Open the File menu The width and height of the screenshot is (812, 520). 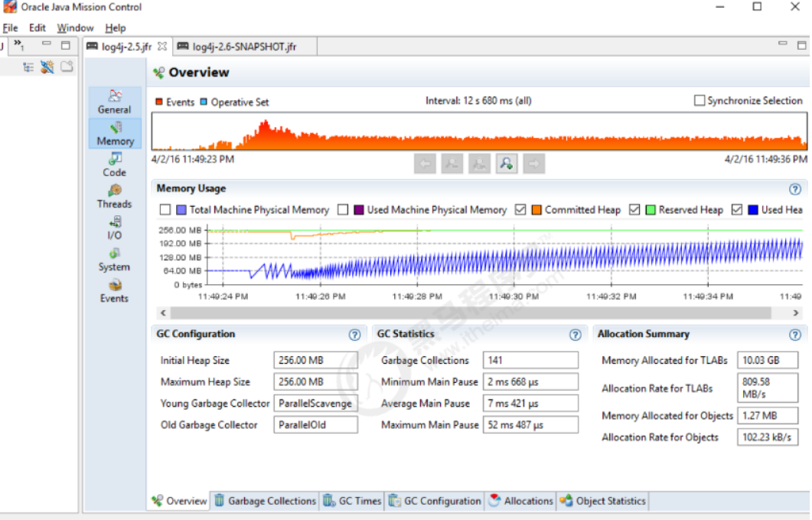click(11, 28)
